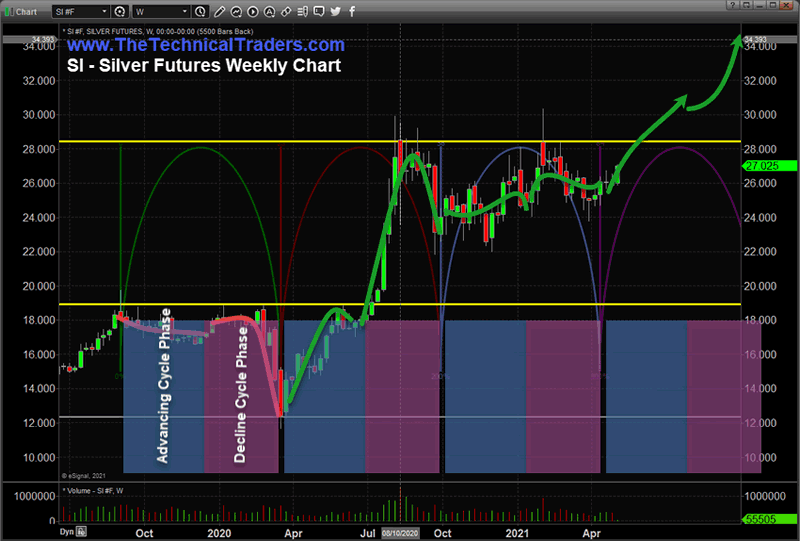Image resolution: width=800 pixels, height=541 pixels.
Task: Share chart via Facebook icon
Action: [352, 12]
